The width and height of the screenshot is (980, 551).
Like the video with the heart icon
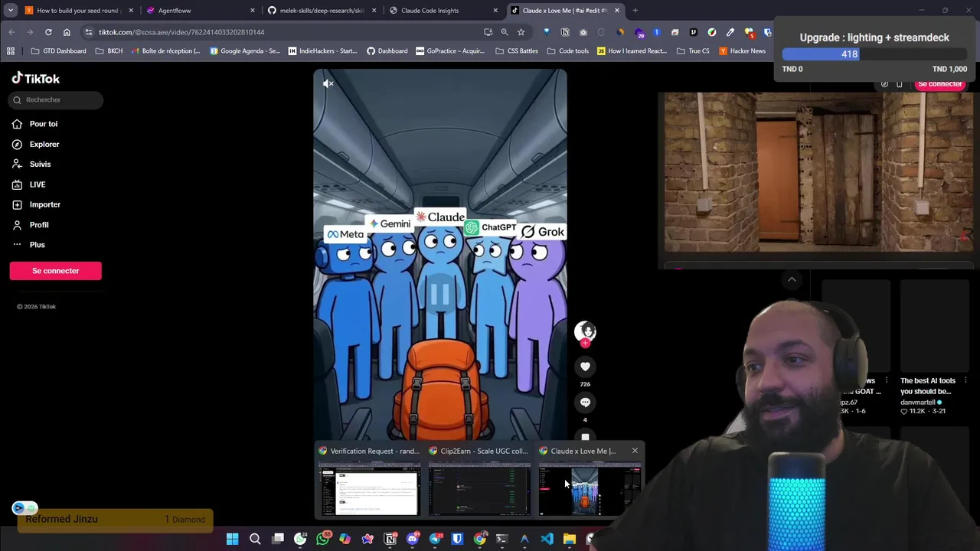tap(585, 367)
